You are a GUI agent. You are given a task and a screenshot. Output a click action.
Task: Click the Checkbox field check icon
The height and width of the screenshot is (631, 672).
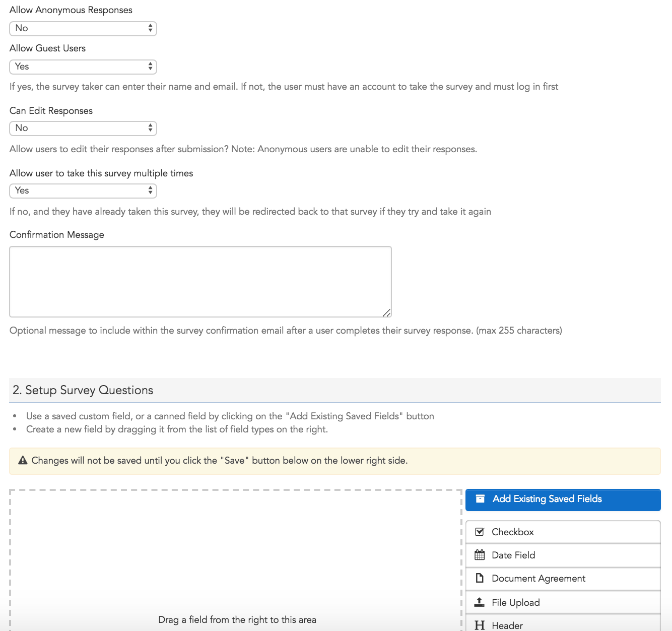click(480, 532)
